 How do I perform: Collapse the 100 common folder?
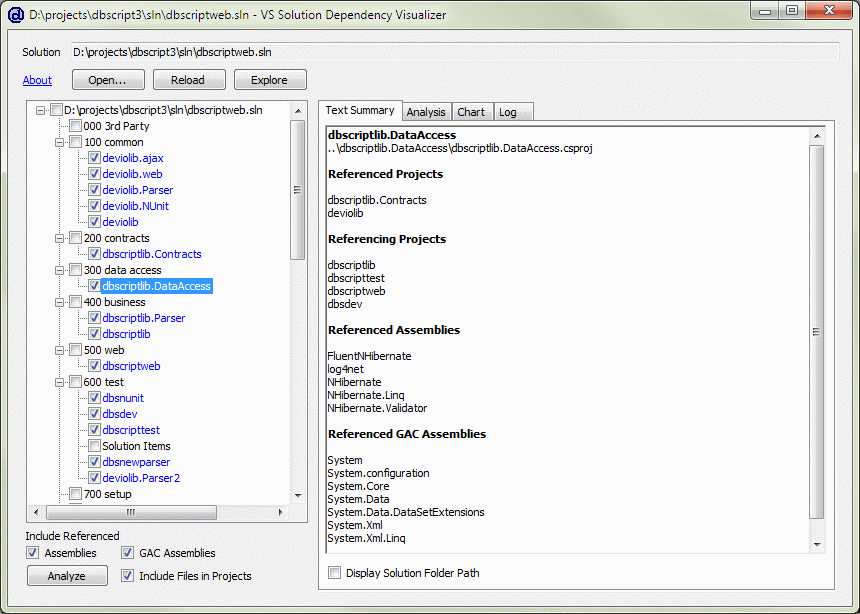pos(59,142)
